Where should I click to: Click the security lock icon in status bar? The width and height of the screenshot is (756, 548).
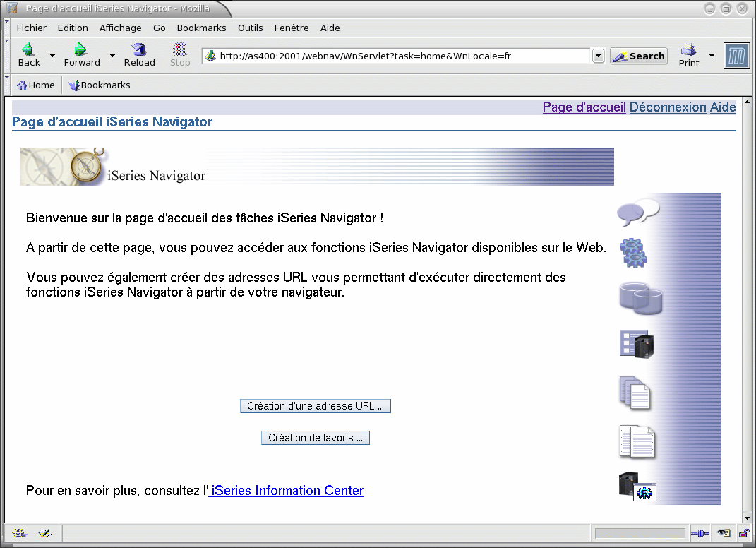coord(745,533)
